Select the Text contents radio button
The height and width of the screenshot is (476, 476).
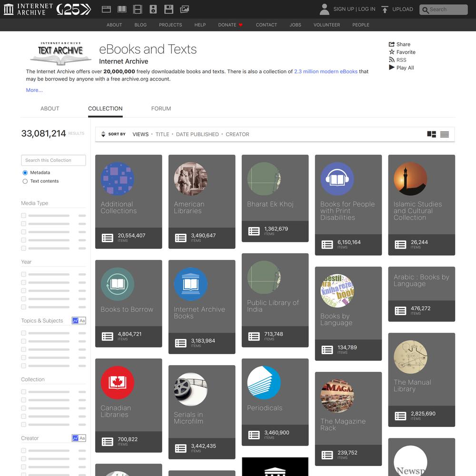25,181
